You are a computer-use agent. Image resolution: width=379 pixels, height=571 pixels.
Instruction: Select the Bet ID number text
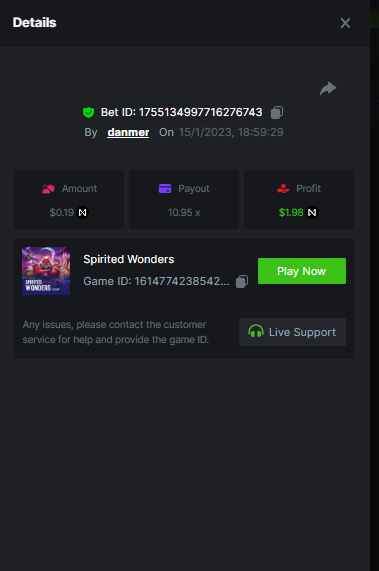pyautogui.click(x=201, y=112)
